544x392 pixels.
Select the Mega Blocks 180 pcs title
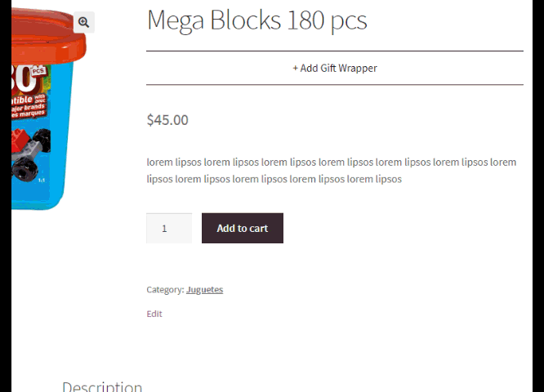[x=257, y=20]
